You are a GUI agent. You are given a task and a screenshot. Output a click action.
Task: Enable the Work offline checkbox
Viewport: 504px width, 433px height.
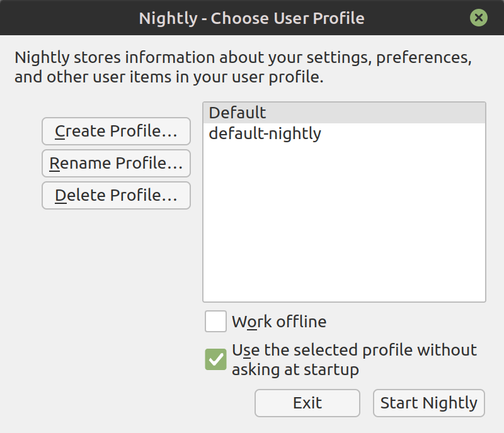click(215, 321)
